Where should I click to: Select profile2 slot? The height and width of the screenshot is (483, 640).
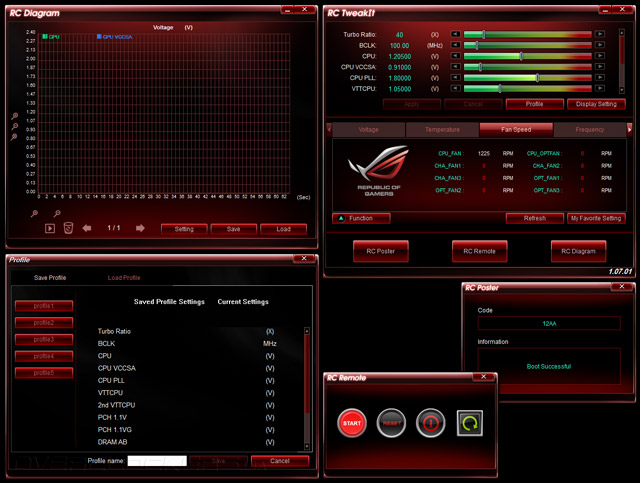[x=44, y=323]
